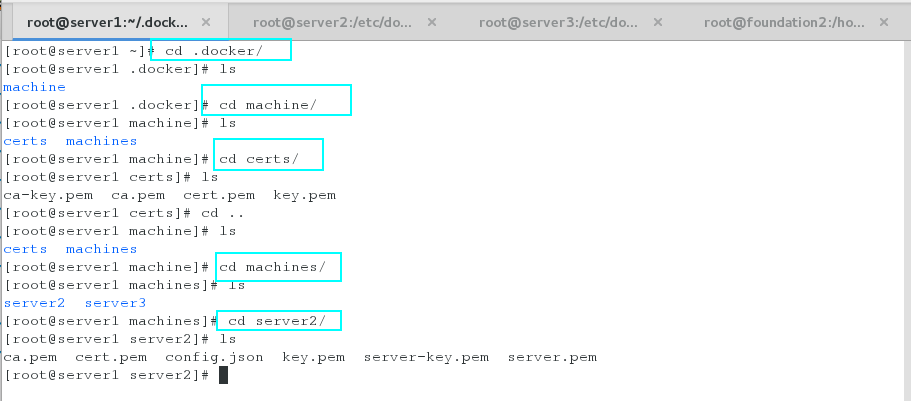This screenshot has width=911, height=401.
Task: Click the highlighted 'cd certs/' command
Action: pyautogui.click(x=259, y=159)
